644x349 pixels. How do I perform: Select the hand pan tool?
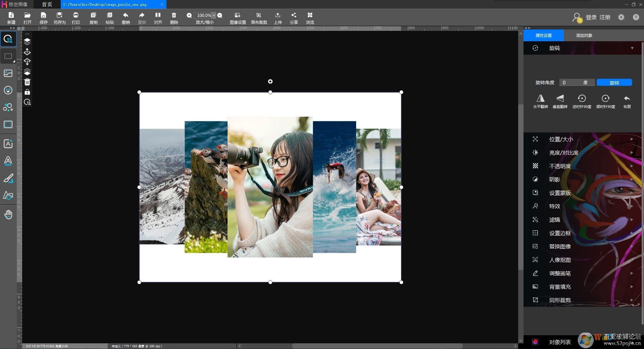[8, 215]
